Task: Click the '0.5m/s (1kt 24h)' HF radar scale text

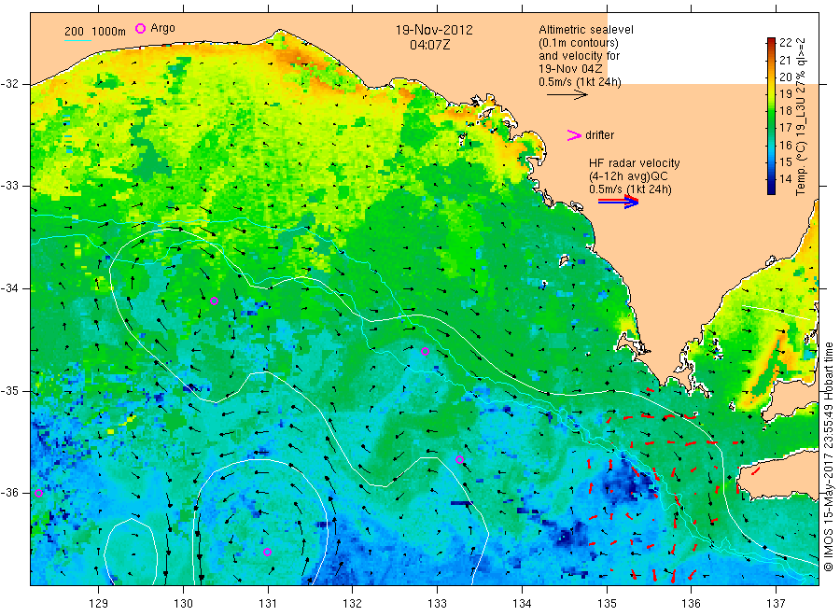Action: [x=630, y=189]
